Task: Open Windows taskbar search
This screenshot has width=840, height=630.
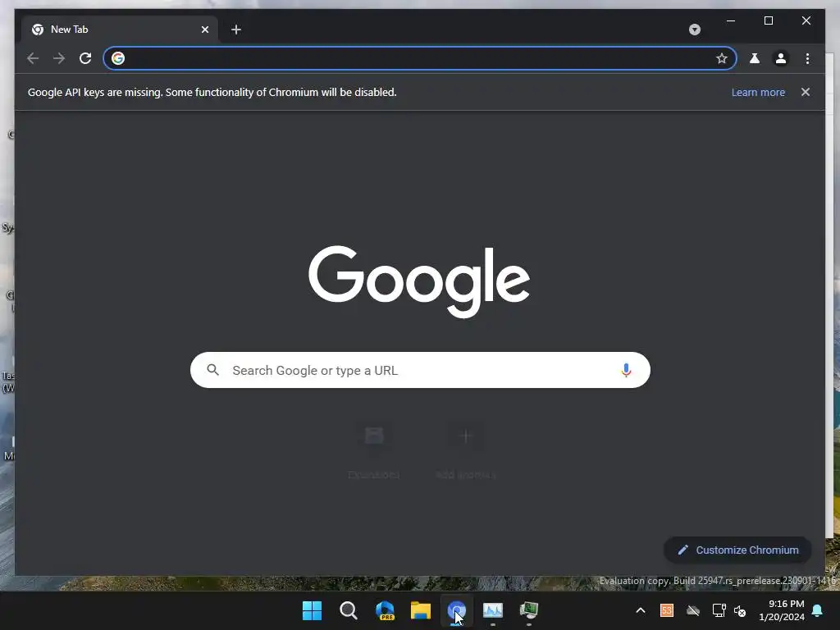Action: click(348, 610)
